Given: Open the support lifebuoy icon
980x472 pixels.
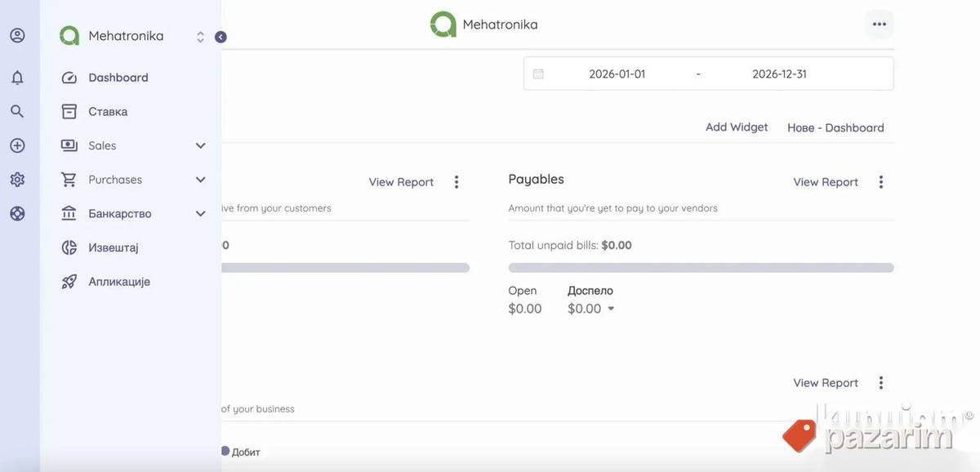Looking at the screenshot, I should pos(17,213).
